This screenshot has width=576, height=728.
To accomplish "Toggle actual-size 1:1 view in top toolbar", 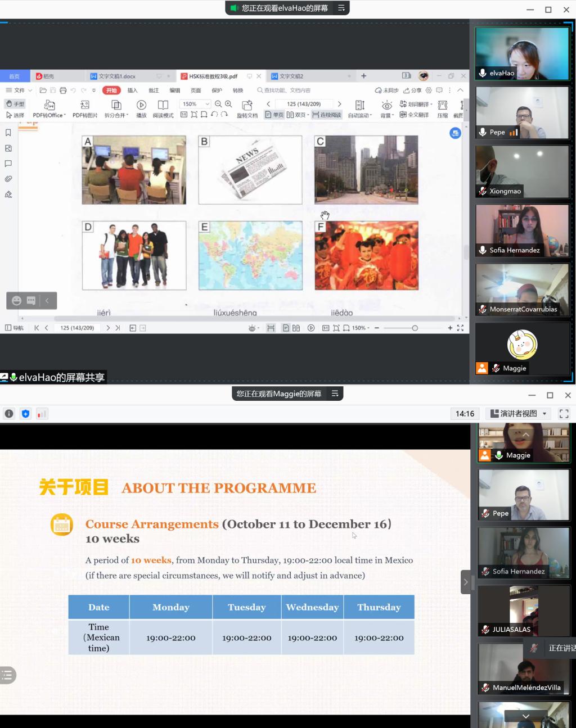I will (184, 115).
